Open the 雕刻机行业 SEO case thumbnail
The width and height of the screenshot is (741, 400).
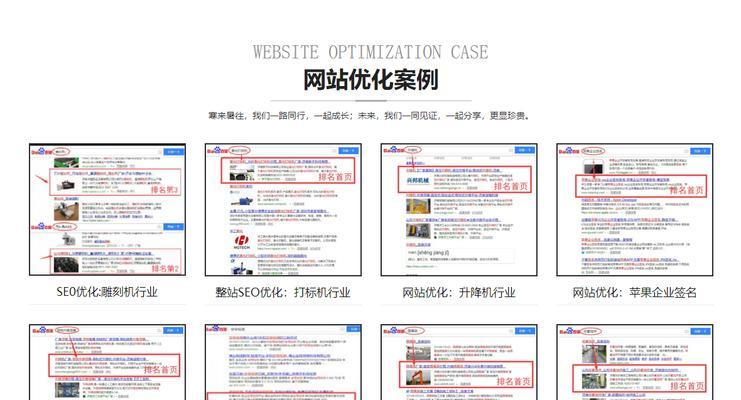coord(107,209)
